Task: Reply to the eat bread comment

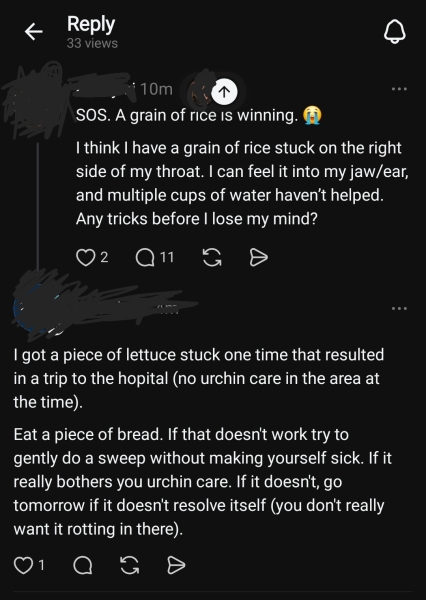Action: pyautogui.click(x=83, y=565)
